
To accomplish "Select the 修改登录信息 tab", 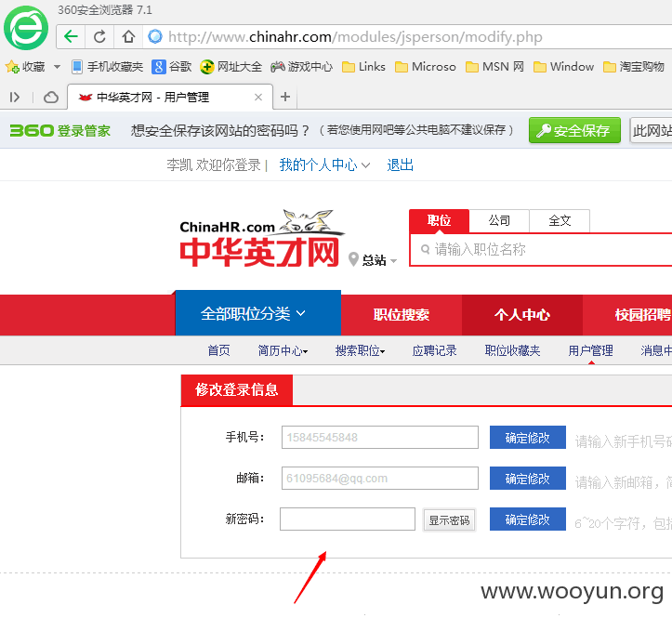I will [237, 389].
